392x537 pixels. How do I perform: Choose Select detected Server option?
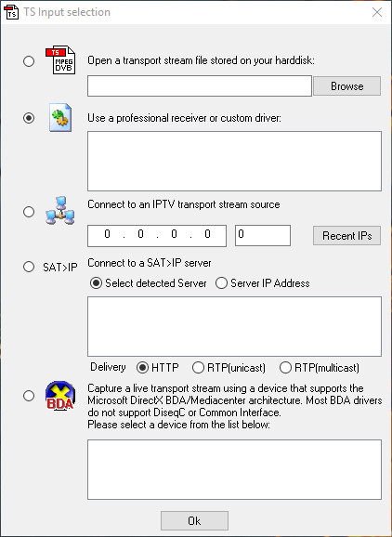click(x=148, y=283)
